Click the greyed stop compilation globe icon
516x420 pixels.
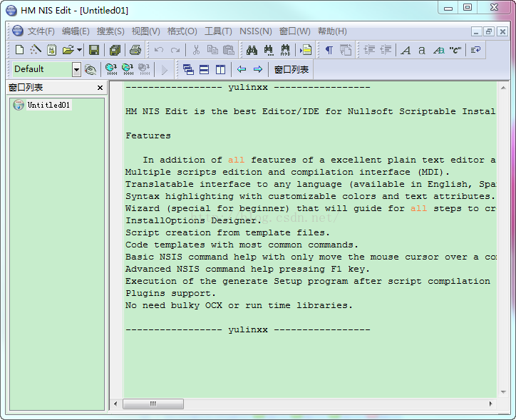coord(144,69)
